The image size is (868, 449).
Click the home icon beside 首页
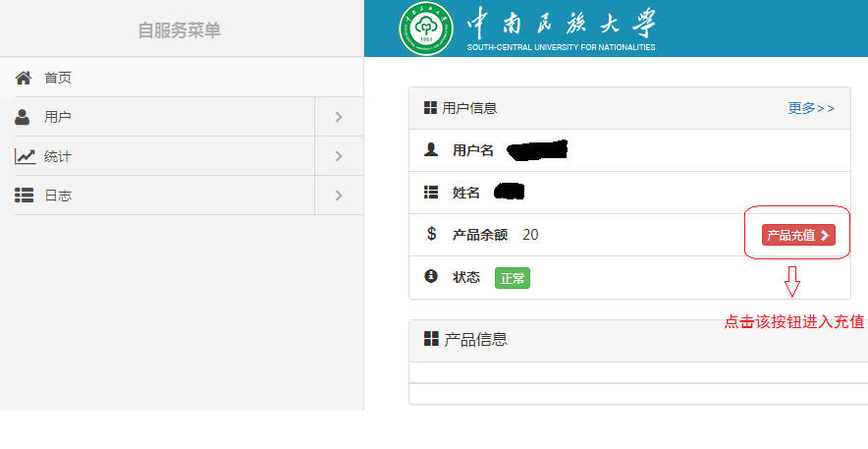24,78
